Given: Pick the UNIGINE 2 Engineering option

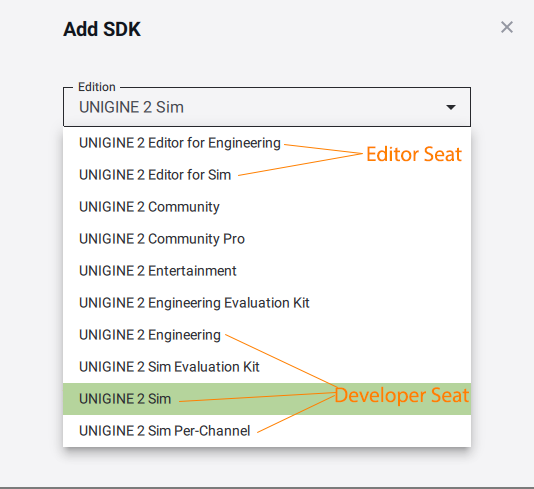Looking at the screenshot, I should coord(267,335).
